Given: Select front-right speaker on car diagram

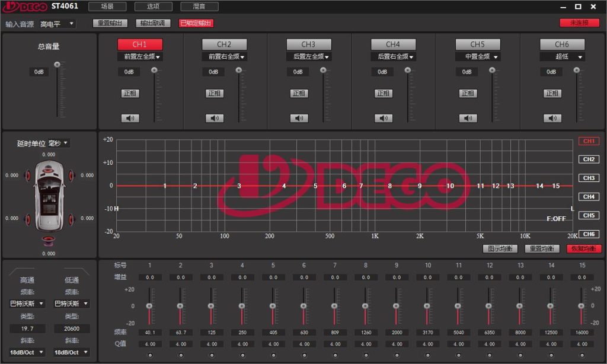Looking at the screenshot, I should point(71,175).
